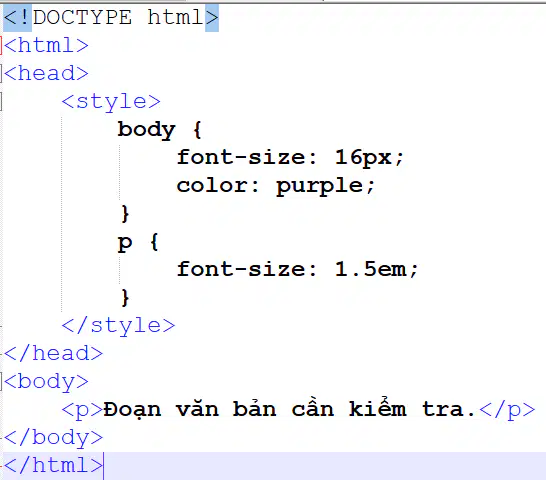Click the <!DOCTYPE html> declaration line
This screenshot has width=546, height=480.
pyautogui.click(x=111, y=17)
